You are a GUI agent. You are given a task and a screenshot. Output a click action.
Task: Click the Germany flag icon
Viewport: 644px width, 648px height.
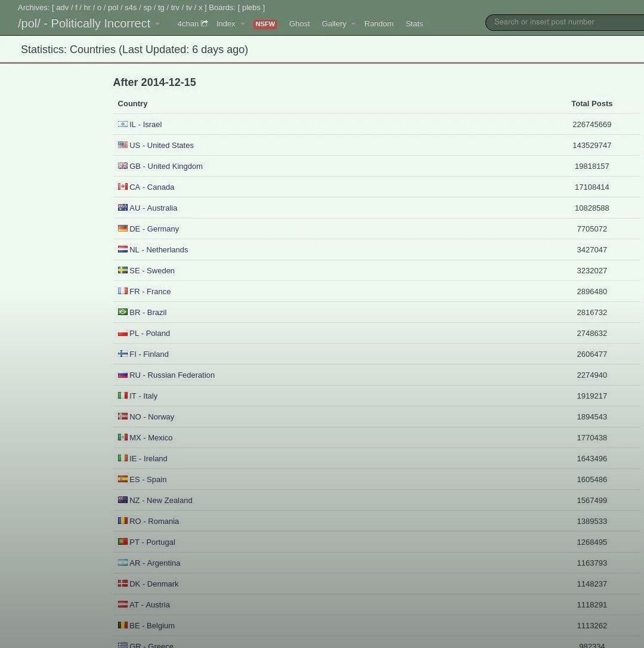tap(123, 228)
